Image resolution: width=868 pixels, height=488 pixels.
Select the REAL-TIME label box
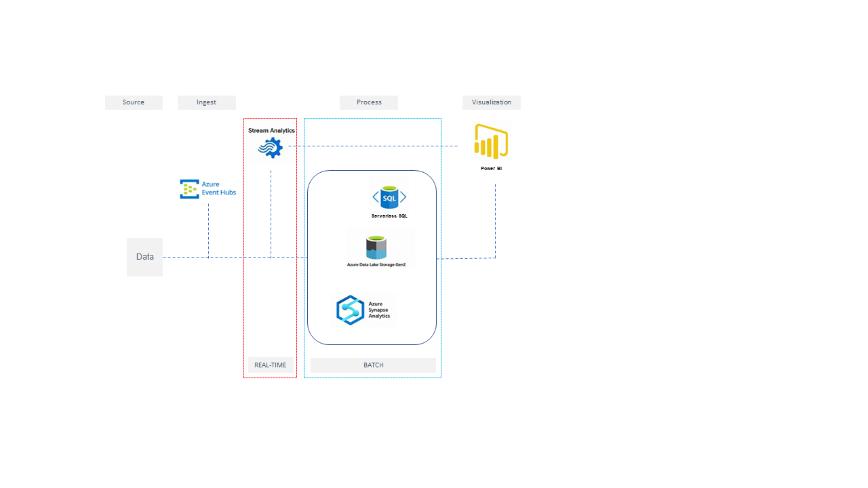(x=271, y=365)
